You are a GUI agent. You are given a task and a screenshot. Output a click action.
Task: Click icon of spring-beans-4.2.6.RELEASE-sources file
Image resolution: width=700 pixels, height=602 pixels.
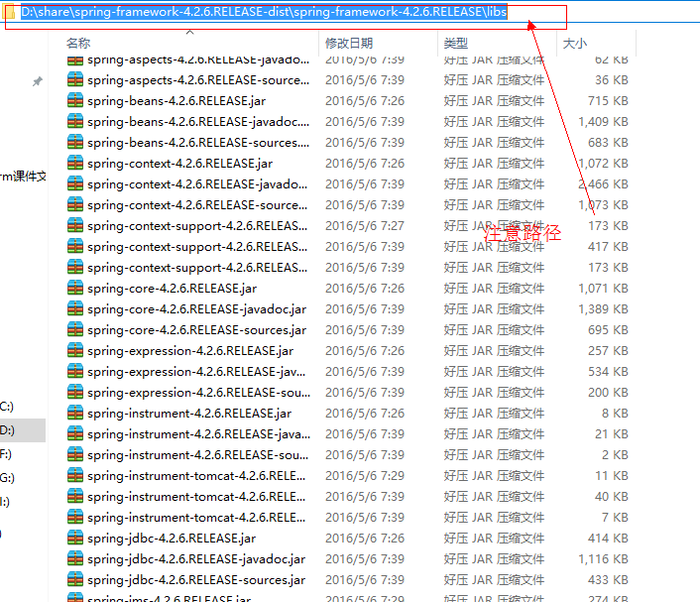pos(75,143)
